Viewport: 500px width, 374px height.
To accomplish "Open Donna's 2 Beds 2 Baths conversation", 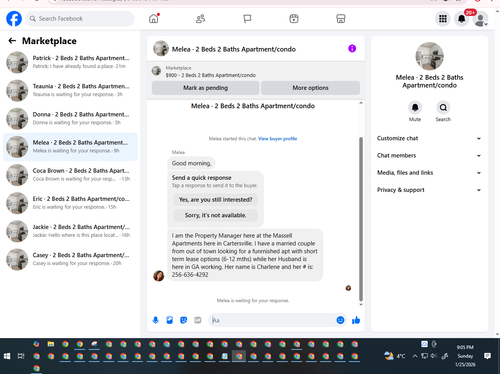I will coord(70,118).
